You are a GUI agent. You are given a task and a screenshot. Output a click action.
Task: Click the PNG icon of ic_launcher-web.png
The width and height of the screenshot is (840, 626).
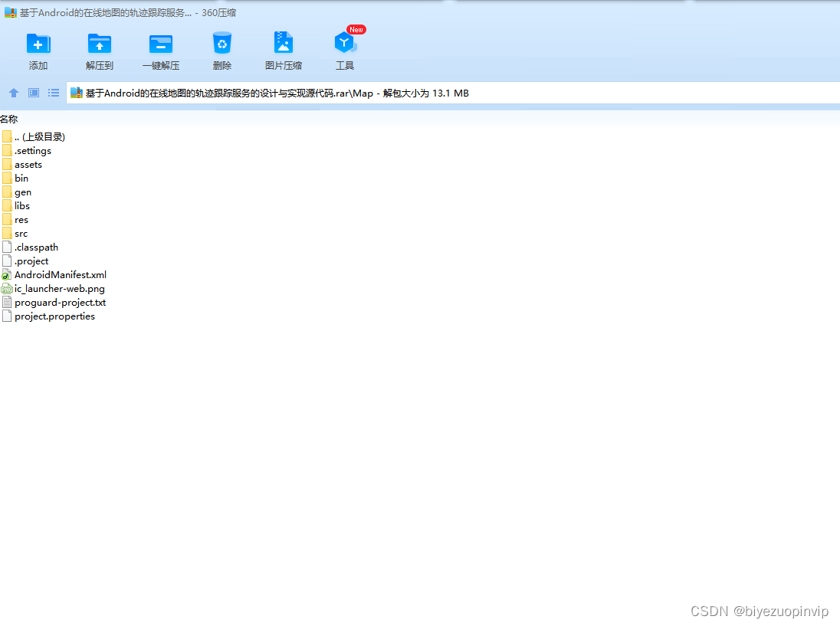click(6, 289)
